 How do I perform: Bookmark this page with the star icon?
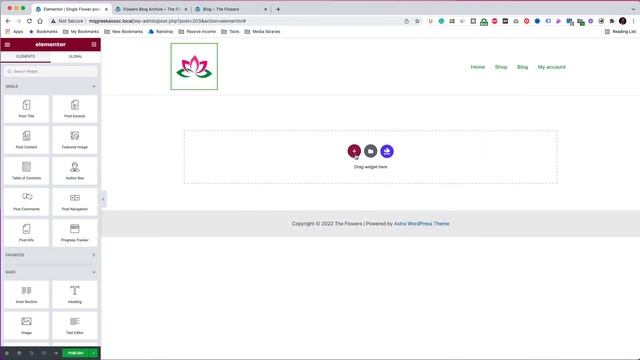click(x=417, y=21)
